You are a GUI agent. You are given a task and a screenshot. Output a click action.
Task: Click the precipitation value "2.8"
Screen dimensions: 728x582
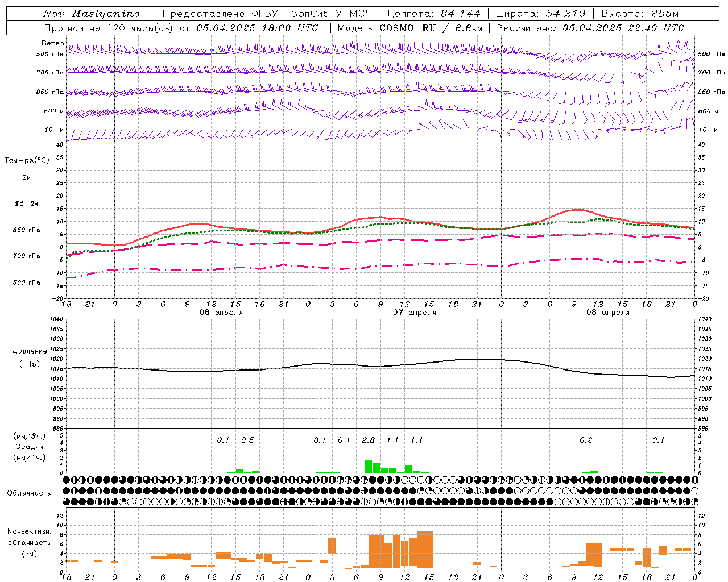click(369, 440)
